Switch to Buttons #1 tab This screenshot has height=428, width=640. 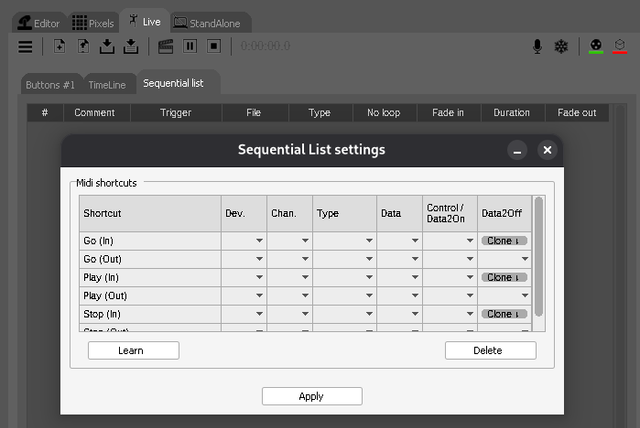(x=50, y=85)
